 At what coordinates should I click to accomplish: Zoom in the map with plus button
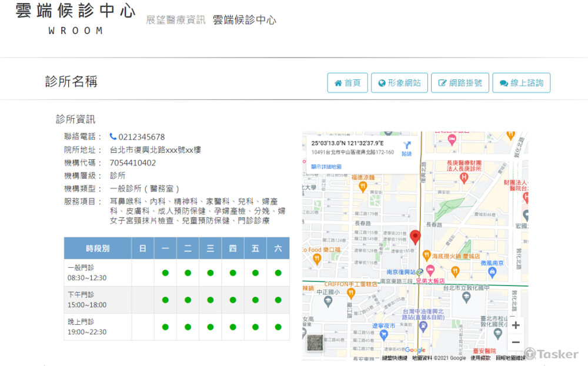tap(516, 325)
